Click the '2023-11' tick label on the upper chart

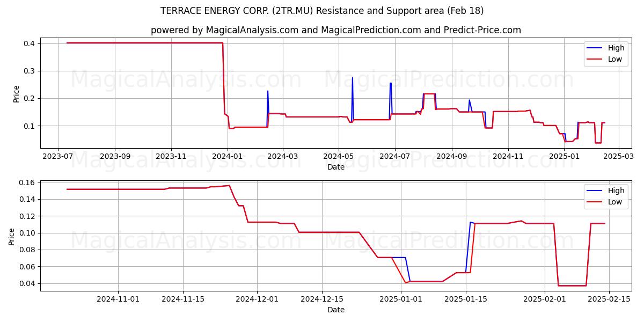point(171,156)
